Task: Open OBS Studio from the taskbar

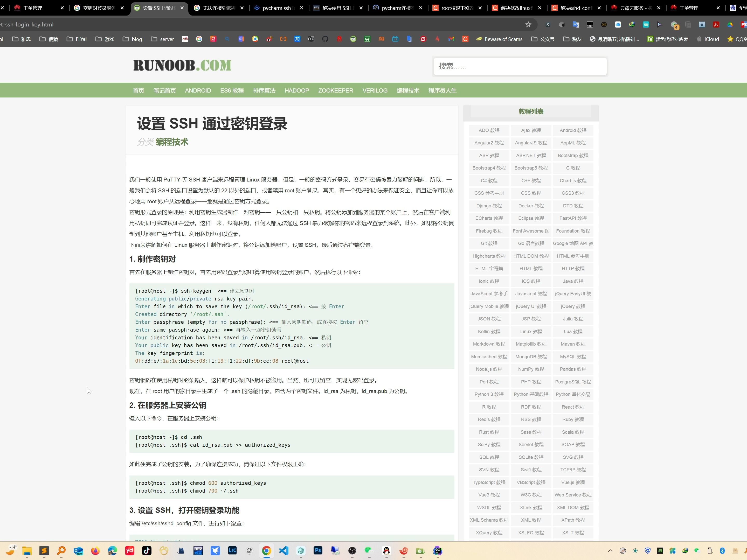Action: pyautogui.click(x=352, y=551)
